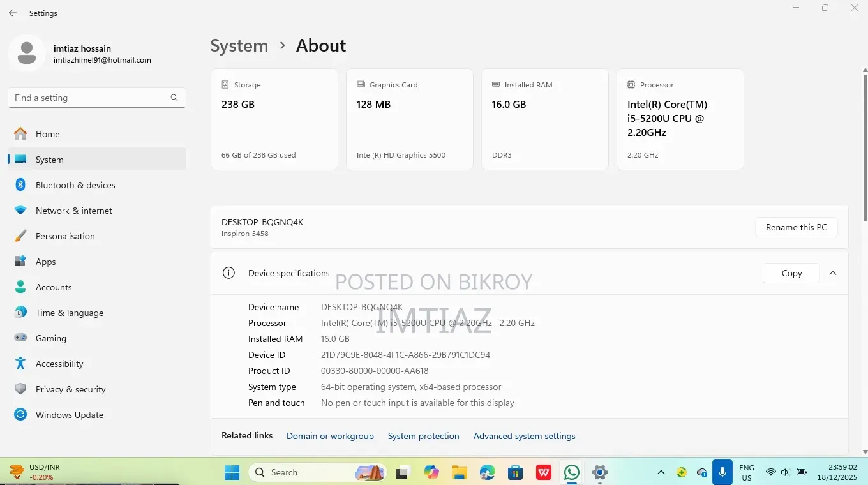Click the green circular icon in the system tray
Viewport: 868px width, 485px height.
tap(682, 472)
